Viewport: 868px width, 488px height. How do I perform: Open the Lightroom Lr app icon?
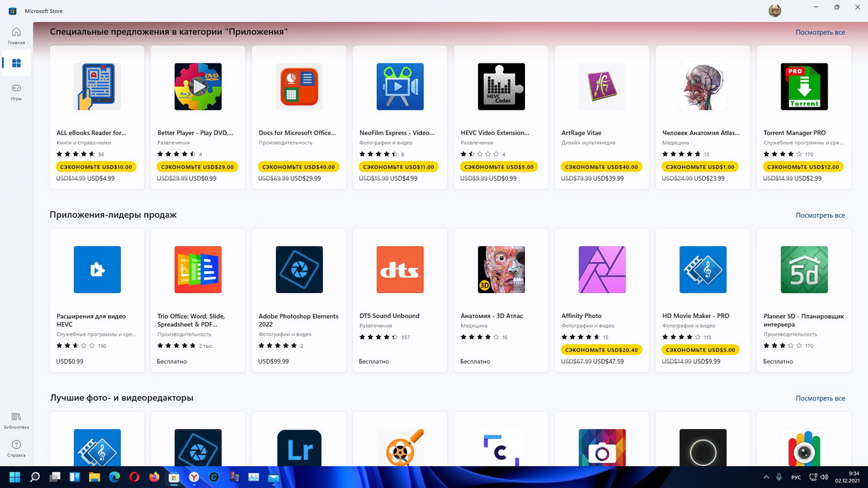[x=300, y=447]
